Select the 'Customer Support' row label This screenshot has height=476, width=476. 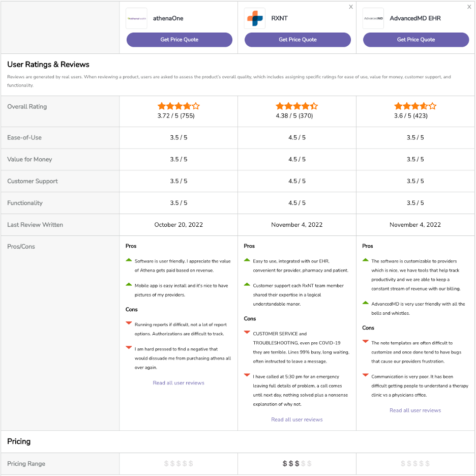(33, 181)
